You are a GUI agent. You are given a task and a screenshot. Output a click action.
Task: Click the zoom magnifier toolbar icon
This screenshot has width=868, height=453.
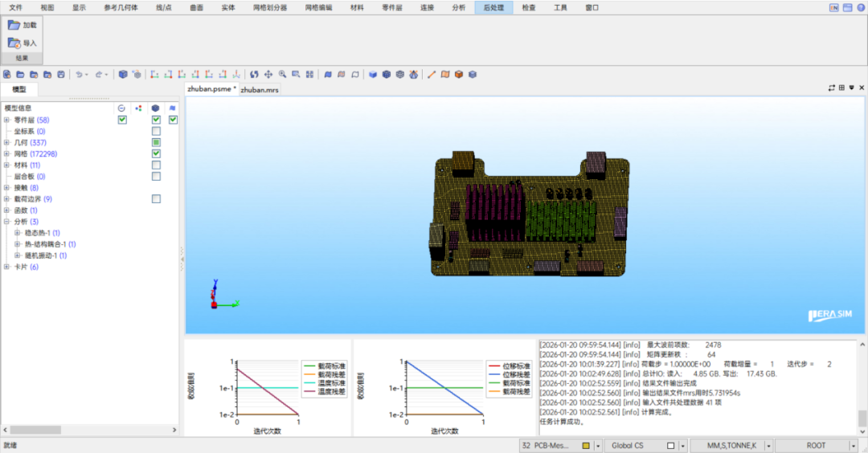282,75
